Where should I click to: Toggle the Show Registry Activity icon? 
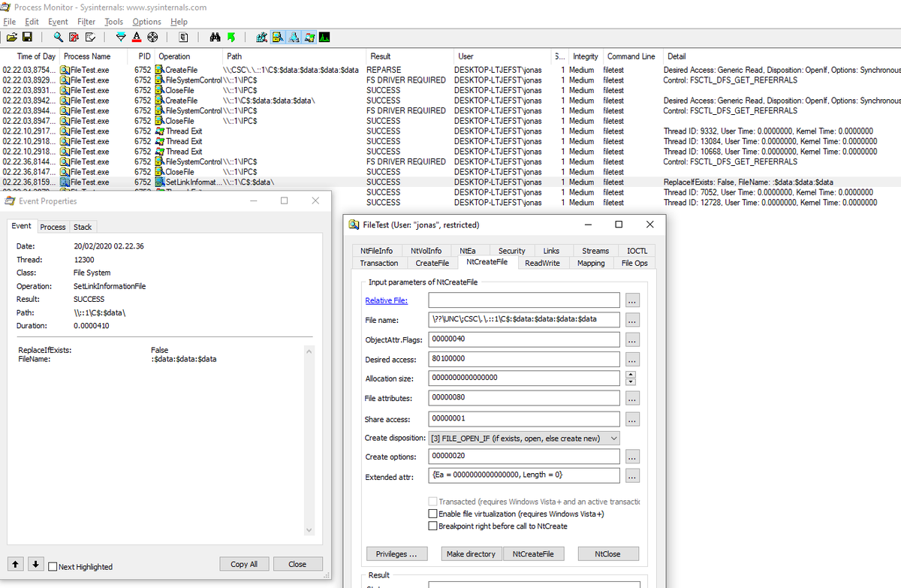point(262,38)
